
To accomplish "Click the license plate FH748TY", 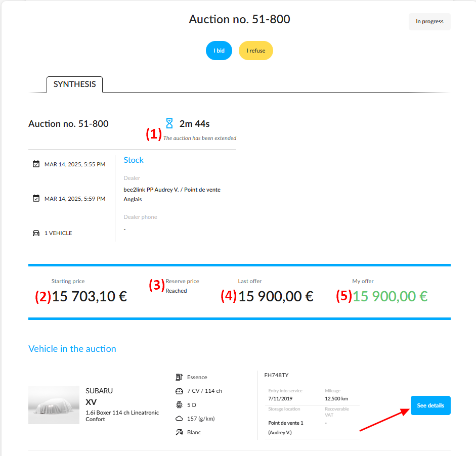I will pos(276,375).
